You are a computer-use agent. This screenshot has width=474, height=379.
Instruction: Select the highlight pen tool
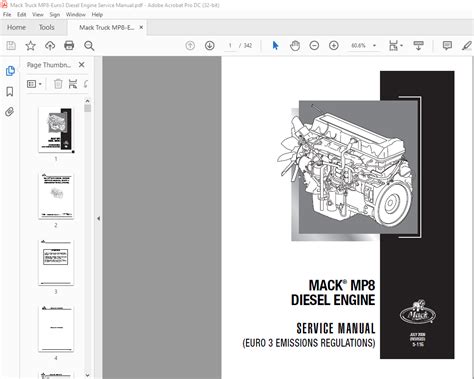467,45
